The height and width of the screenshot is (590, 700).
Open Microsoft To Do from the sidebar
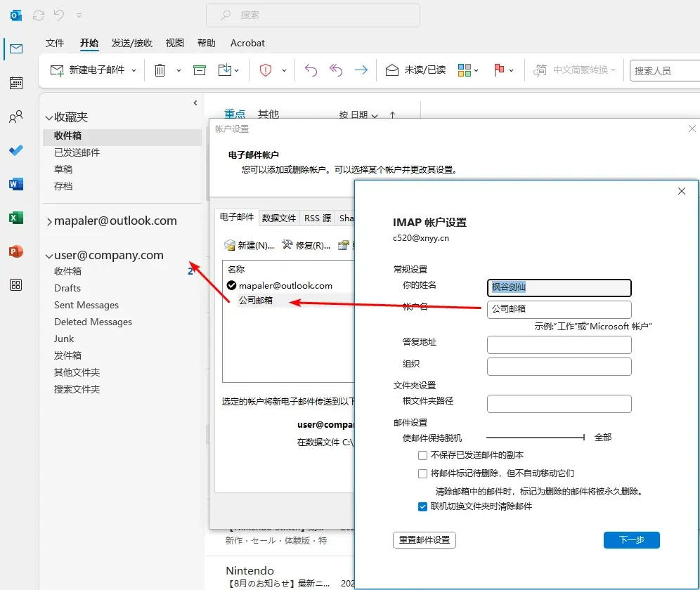15,150
